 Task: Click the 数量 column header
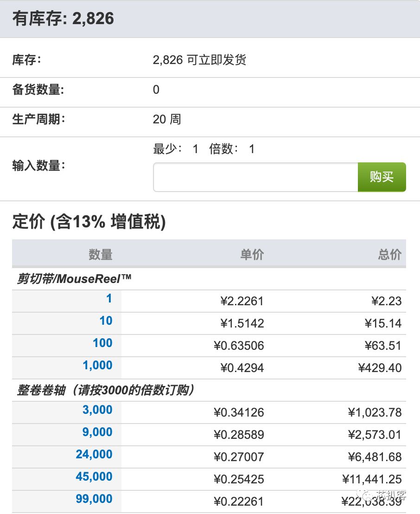coord(101,254)
